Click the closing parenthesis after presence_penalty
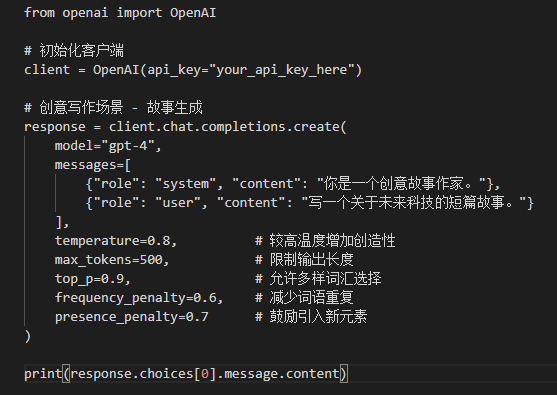 coord(28,336)
